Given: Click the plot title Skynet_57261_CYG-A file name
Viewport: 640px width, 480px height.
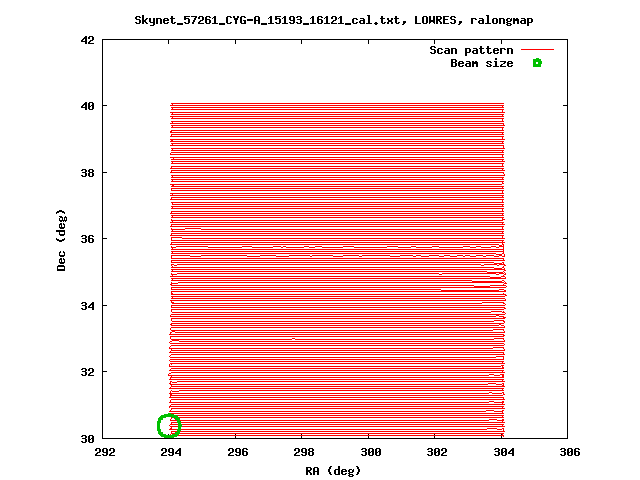Looking at the screenshot, I should [x=267, y=20].
